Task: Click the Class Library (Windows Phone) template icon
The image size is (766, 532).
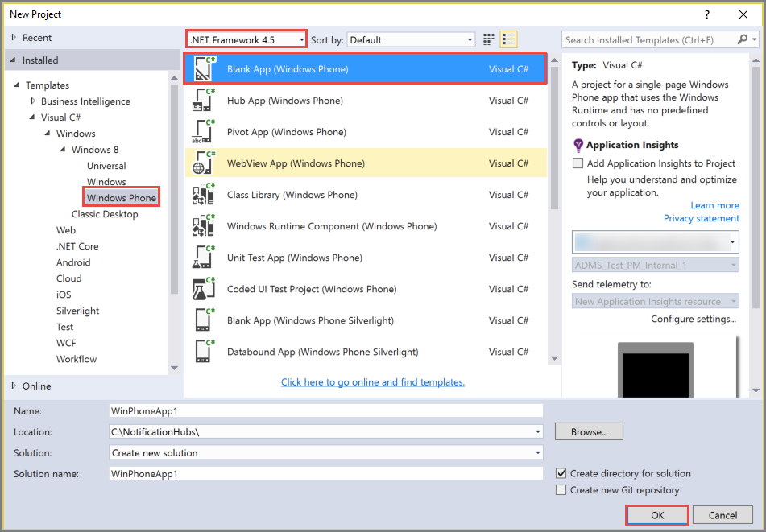Action: [x=203, y=194]
